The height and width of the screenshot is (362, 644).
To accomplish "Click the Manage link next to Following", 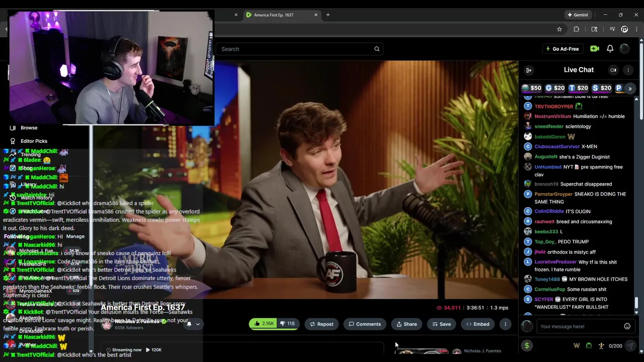I will pos(75,236).
